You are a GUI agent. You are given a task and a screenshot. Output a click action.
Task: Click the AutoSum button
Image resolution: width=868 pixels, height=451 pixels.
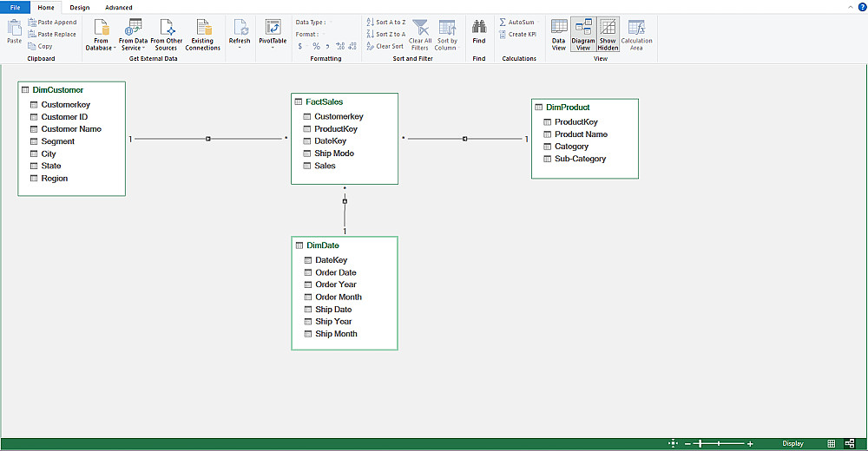(x=517, y=23)
